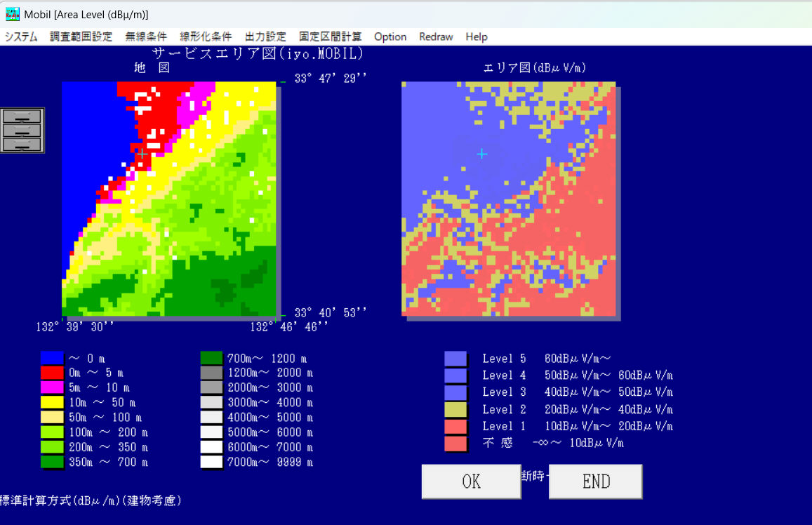Select Redraw in the menu bar

click(436, 37)
